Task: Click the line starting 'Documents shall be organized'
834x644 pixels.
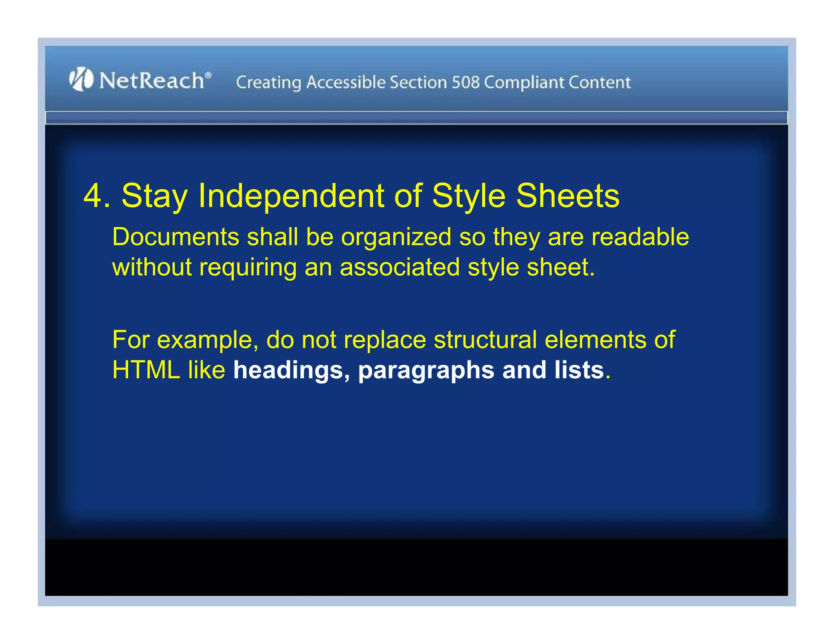Action: coord(400,237)
